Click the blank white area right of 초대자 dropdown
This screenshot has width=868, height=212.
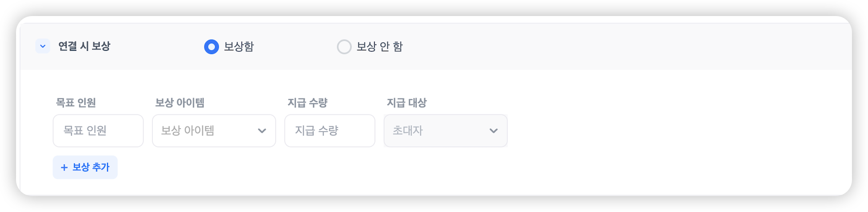[x=668, y=131]
